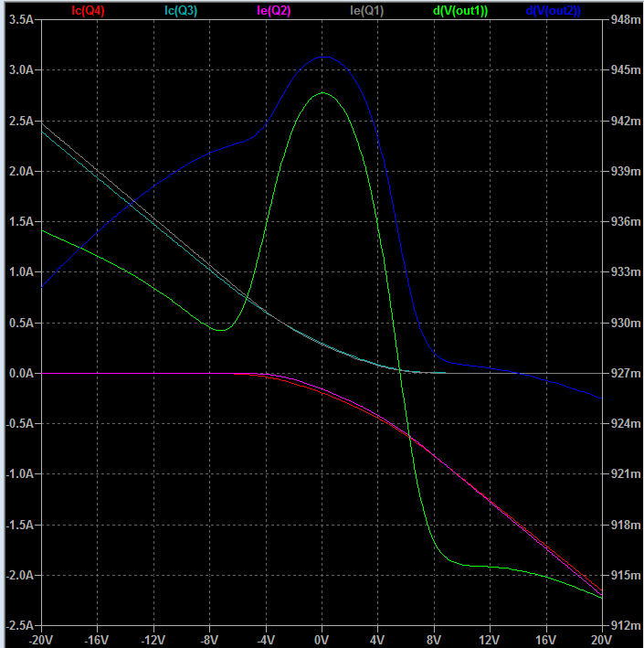The width and height of the screenshot is (644, 648).
Task: Click the 0.5A left axis label
Action: [x=22, y=323]
